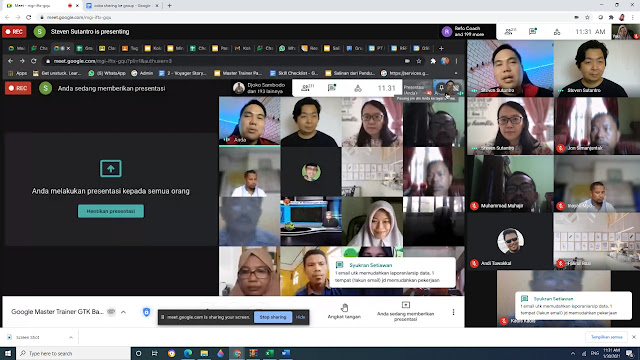Switch to the second Google Sheets tab
The height and width of the screenshot is (360, 640).
click(122, 6)
